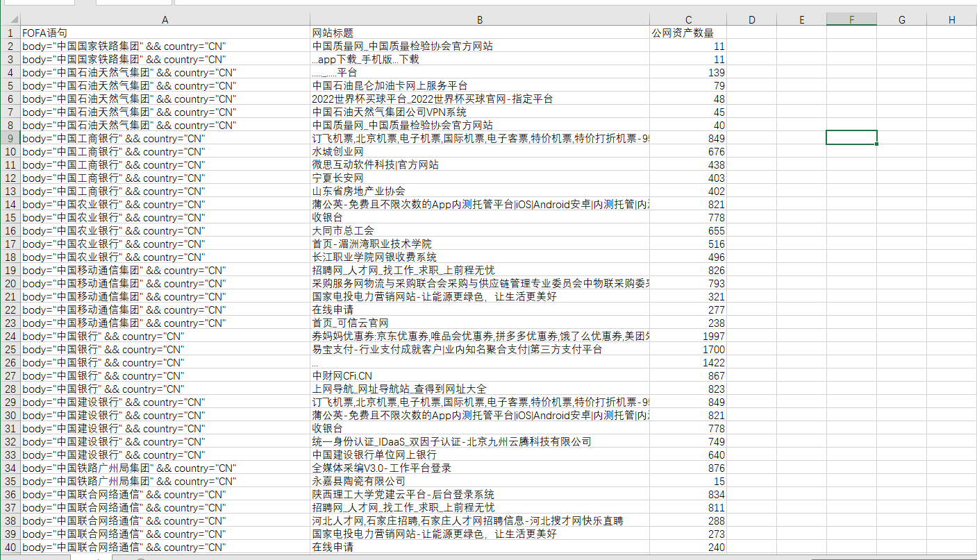
Task: Select the '水城创业网' cell
Action: (x=480, y=151)
